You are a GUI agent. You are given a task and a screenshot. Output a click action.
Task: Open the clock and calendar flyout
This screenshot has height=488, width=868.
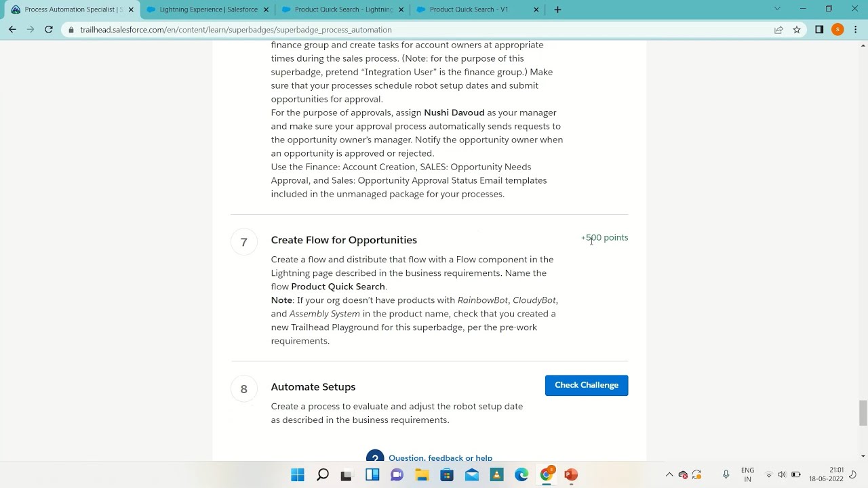coord(826,474)
